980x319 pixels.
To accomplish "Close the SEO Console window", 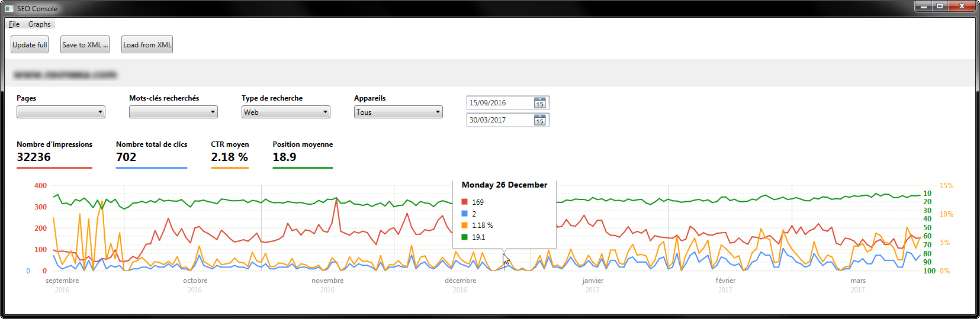I will pyautogui.click(x=962, y=7).
